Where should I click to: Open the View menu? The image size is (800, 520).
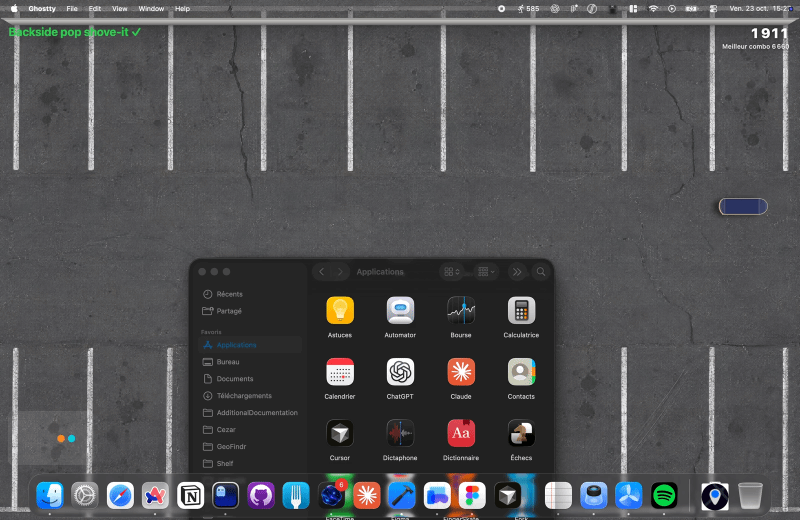click(119, 8)
